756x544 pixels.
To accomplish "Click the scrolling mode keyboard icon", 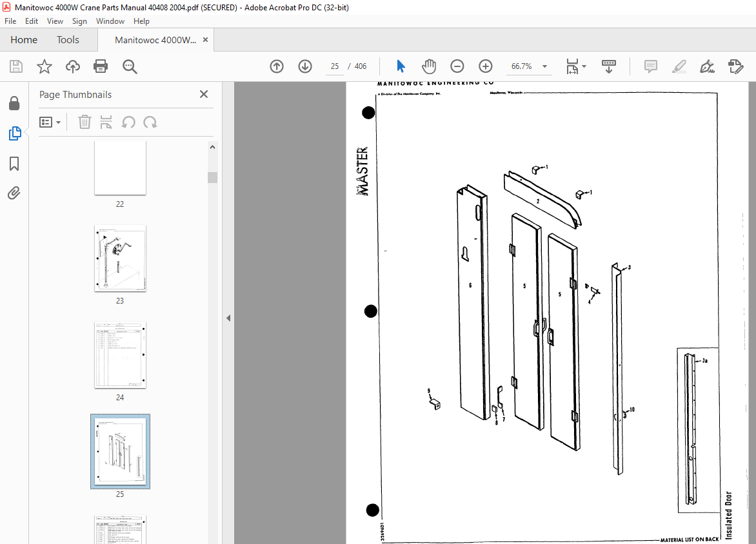I will 609,66.
